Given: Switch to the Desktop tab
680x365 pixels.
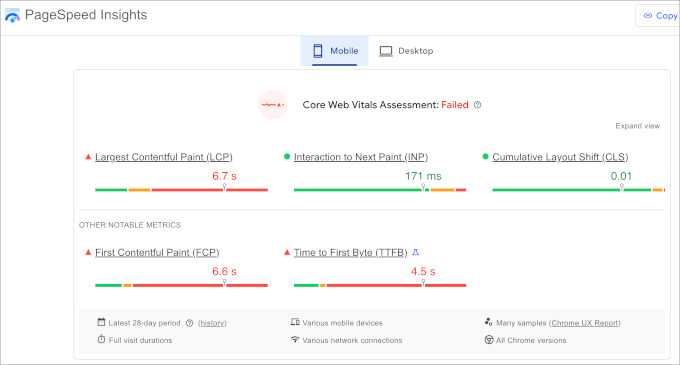Looking at the screenshot, I should pyautogui.click(x=406, y=51).
